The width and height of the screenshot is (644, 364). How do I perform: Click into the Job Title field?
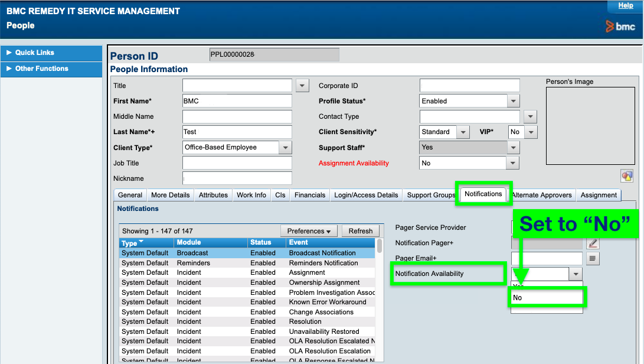[x=237, y=163]
